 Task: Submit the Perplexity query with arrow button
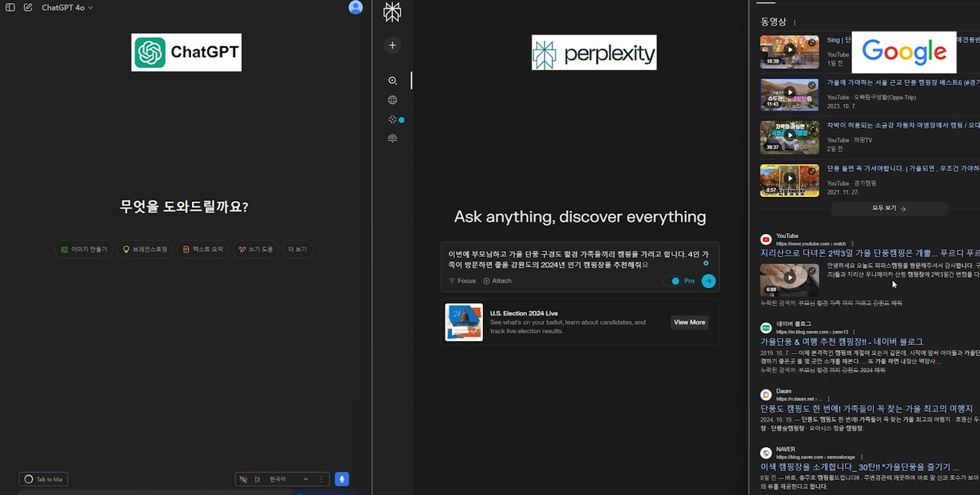[x=708, y=281]
